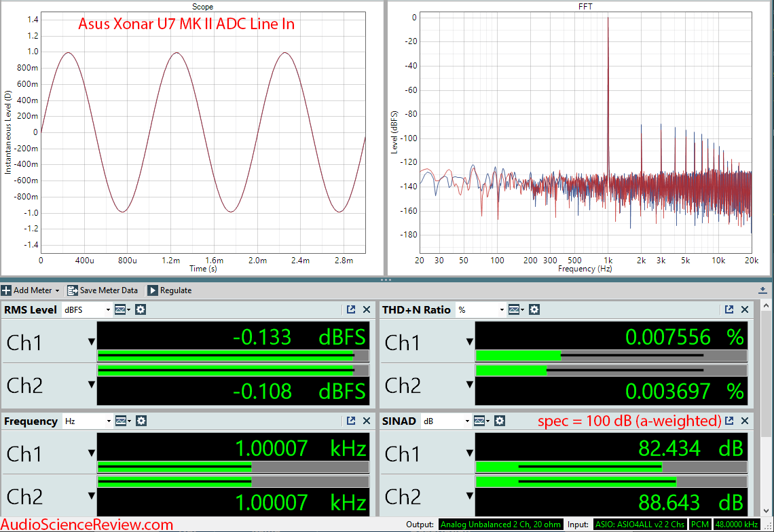The image size is (774, 532).
Task: Click Frequency Ch1 level bar
Action: click(233, 467)
